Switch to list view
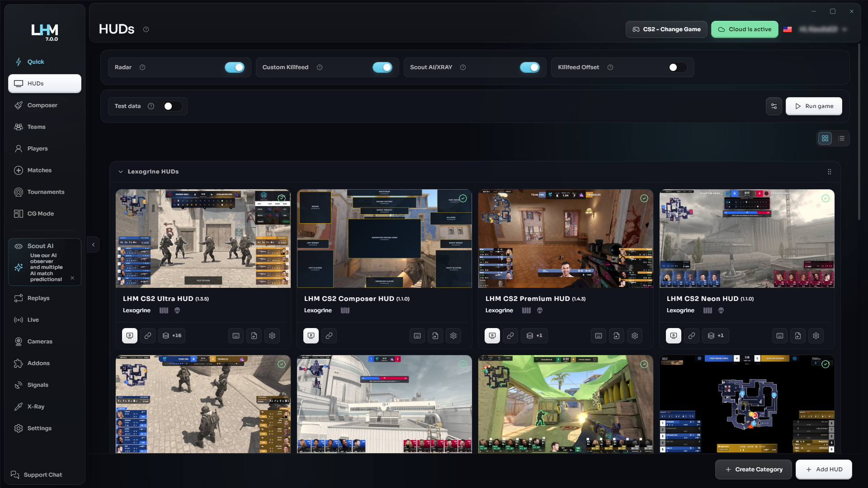Image resolution: width=868 pixels, height=488 pixels. tap(841, 138)
